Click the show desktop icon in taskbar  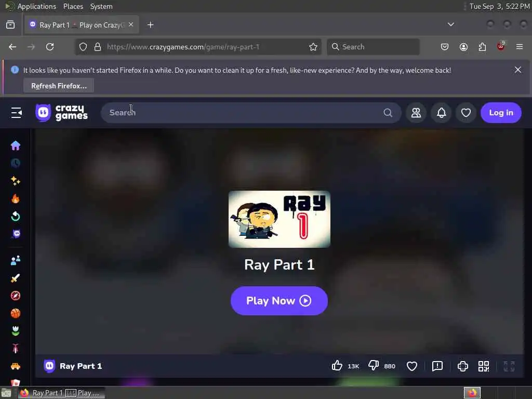[6, 393]
